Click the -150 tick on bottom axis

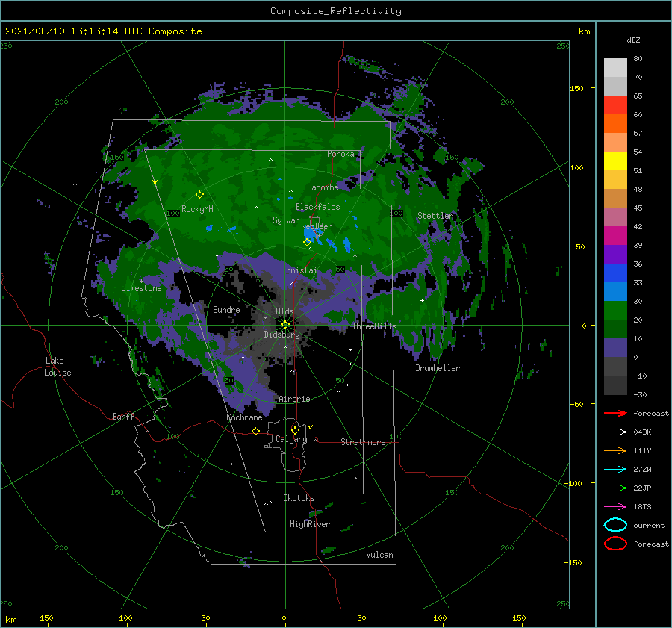44,618
